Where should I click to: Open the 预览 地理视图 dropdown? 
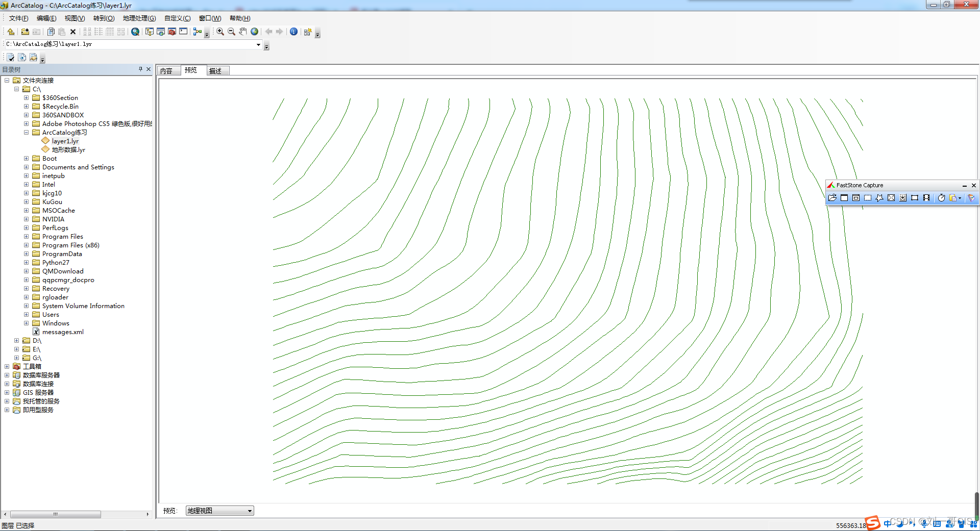coord(250,511)
